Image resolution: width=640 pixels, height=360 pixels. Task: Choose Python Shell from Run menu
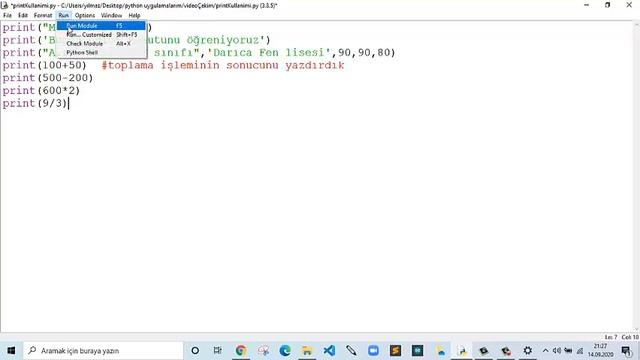click(101, 53)
